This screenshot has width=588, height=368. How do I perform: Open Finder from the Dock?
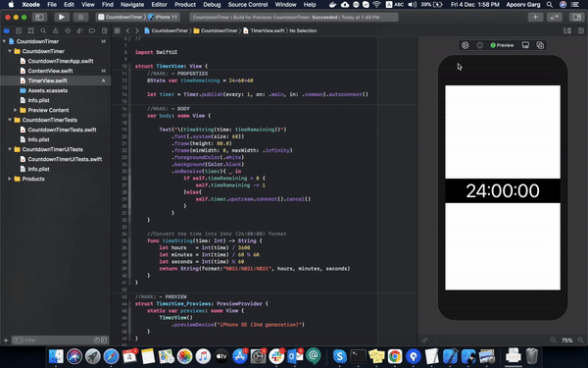coord(56,356)
